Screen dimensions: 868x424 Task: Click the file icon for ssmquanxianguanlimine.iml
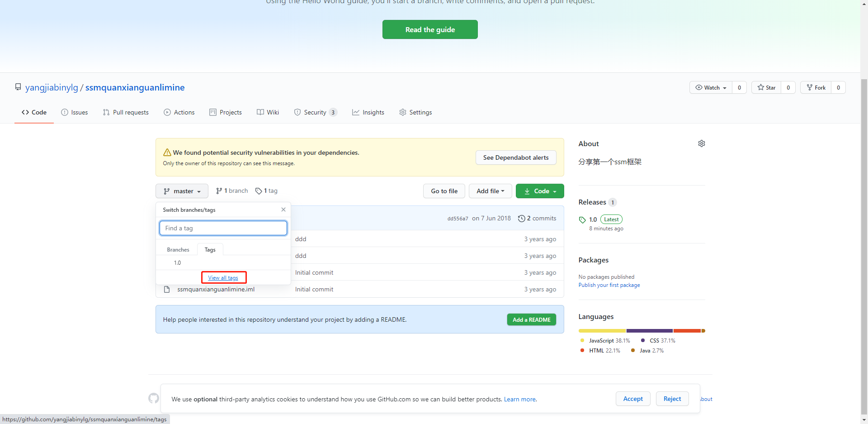point(167,289)
